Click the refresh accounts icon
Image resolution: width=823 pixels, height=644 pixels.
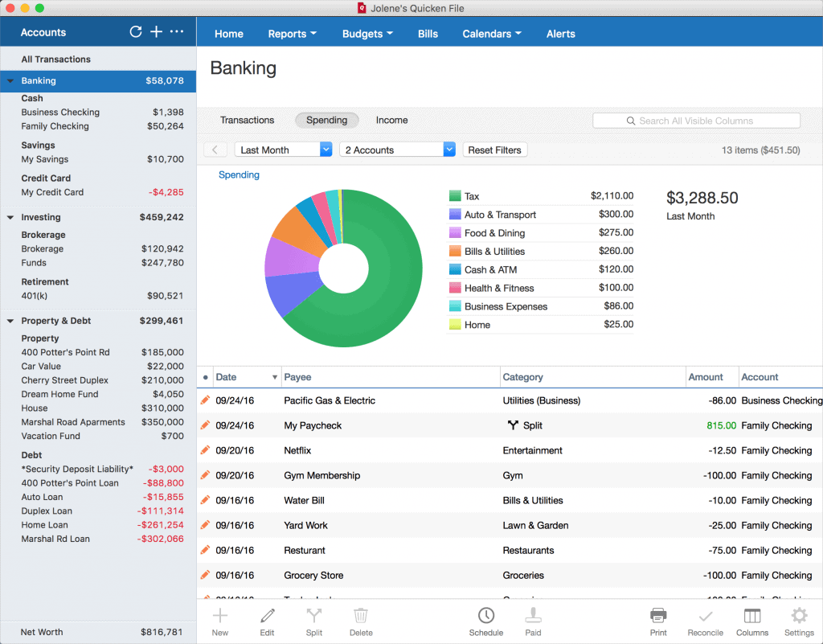tap(135, 32)
